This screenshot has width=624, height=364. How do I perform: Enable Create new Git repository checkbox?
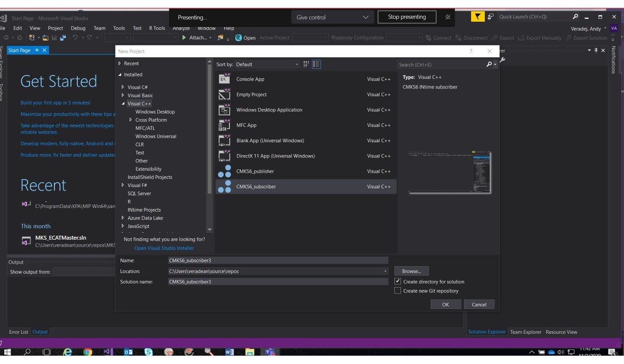pyautogui.click(x=398, y=291)
